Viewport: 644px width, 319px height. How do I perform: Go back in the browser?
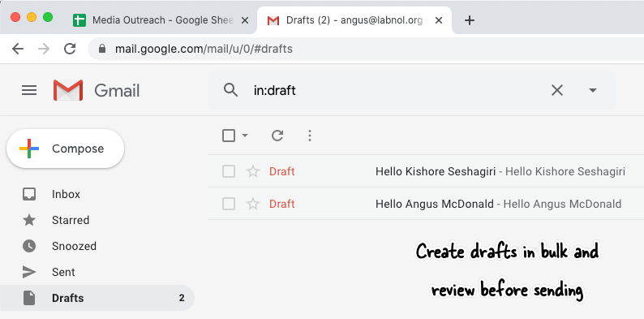[18, 49]
